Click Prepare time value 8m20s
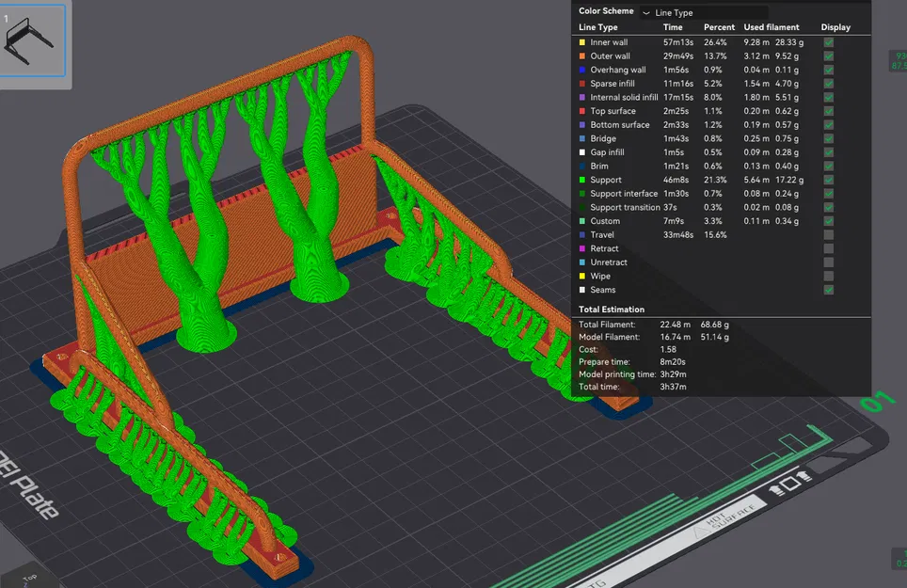This screenshot has height=588, width=907. point(673,362)
